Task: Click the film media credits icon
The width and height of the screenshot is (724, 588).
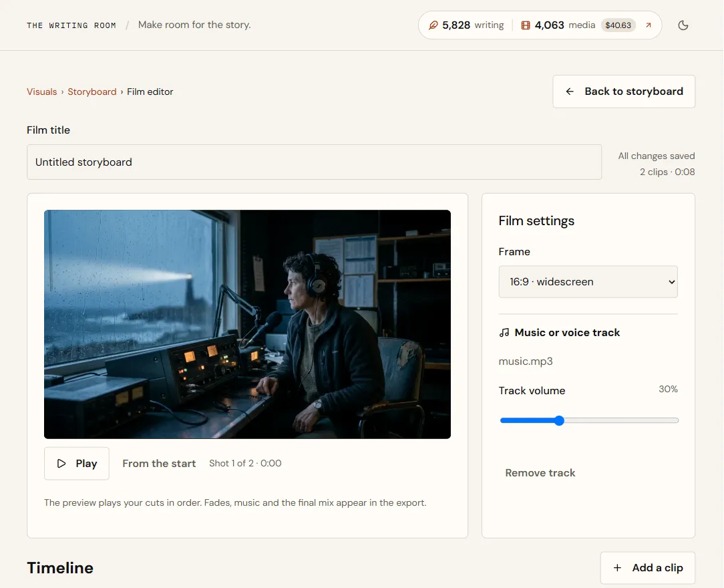Action: (x=526, y=25)
